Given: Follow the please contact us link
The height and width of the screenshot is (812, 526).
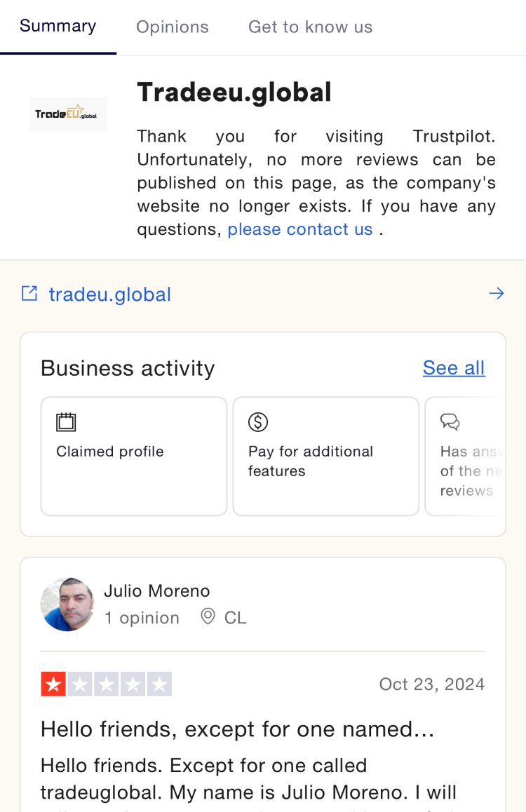Looking at the screenshot, I should [x=299, y=229].
